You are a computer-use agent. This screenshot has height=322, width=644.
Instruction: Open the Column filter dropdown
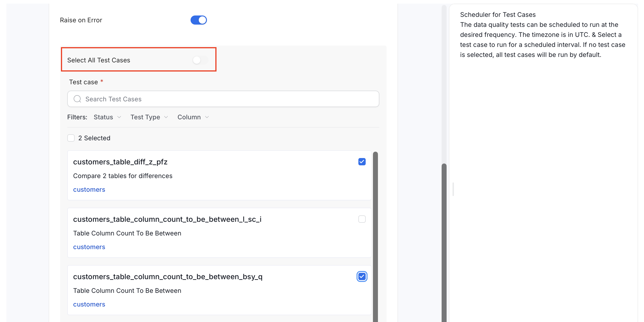coord(193,117)
